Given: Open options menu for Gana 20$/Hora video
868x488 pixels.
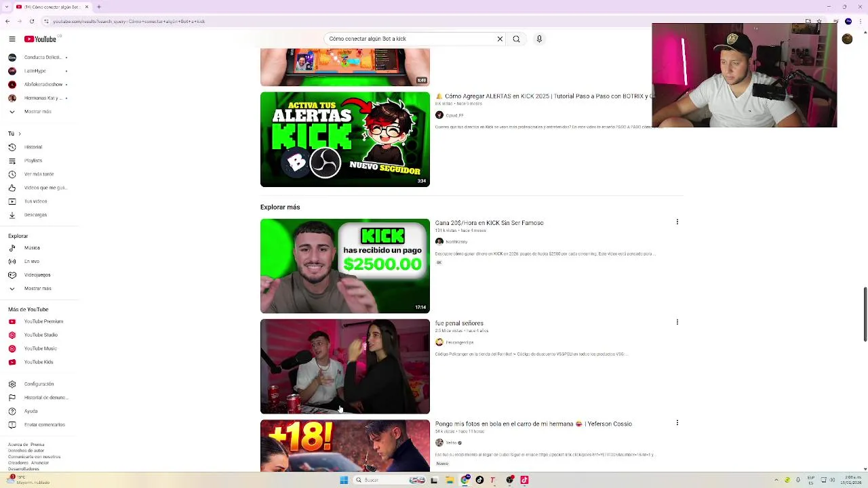Looking at the screenshot, I should tap(677, 222).
